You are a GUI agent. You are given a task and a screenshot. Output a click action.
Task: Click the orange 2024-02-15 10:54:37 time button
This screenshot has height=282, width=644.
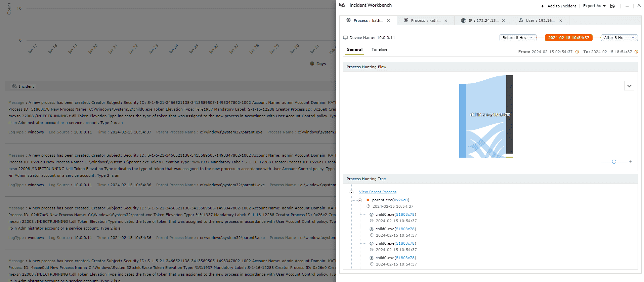coord(568,38)
